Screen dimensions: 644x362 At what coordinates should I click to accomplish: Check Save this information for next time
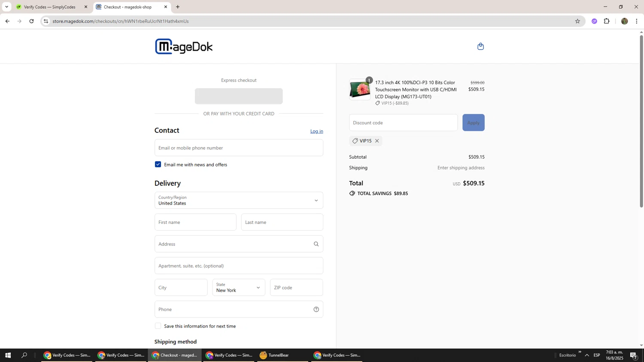(158, 326)
